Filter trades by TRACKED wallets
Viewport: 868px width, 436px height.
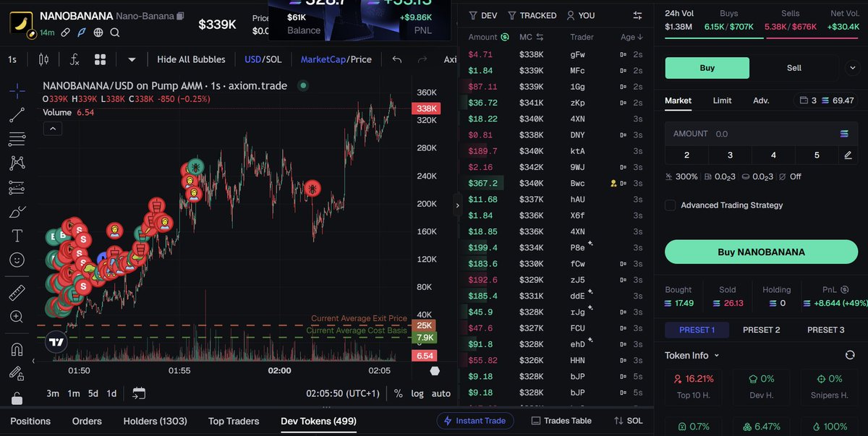[532, 15]
